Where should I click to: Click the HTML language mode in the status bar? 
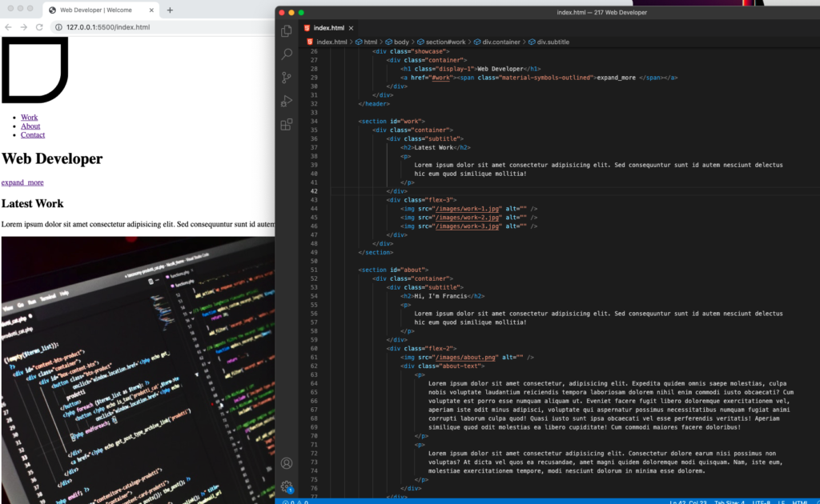tap(800, 502)
